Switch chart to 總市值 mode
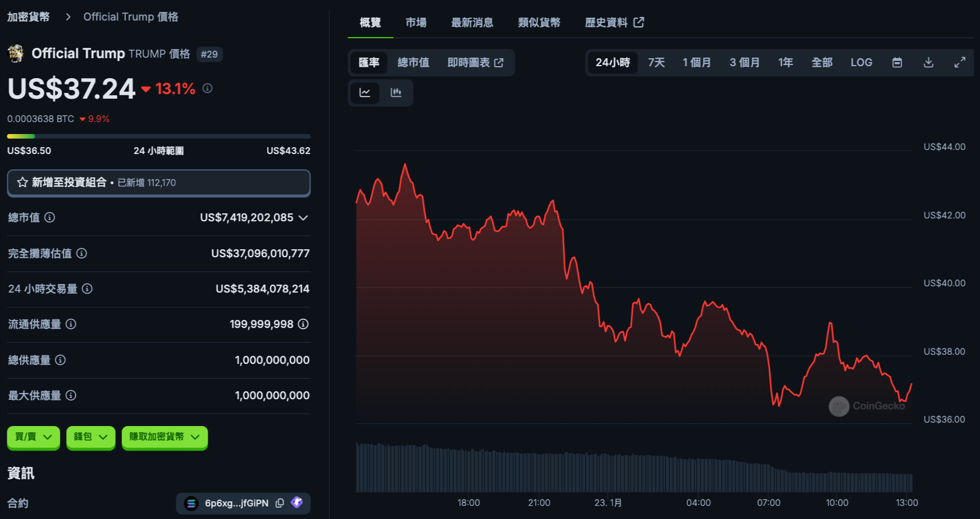Viewport: 980px width, 519px height. (413, 62)
